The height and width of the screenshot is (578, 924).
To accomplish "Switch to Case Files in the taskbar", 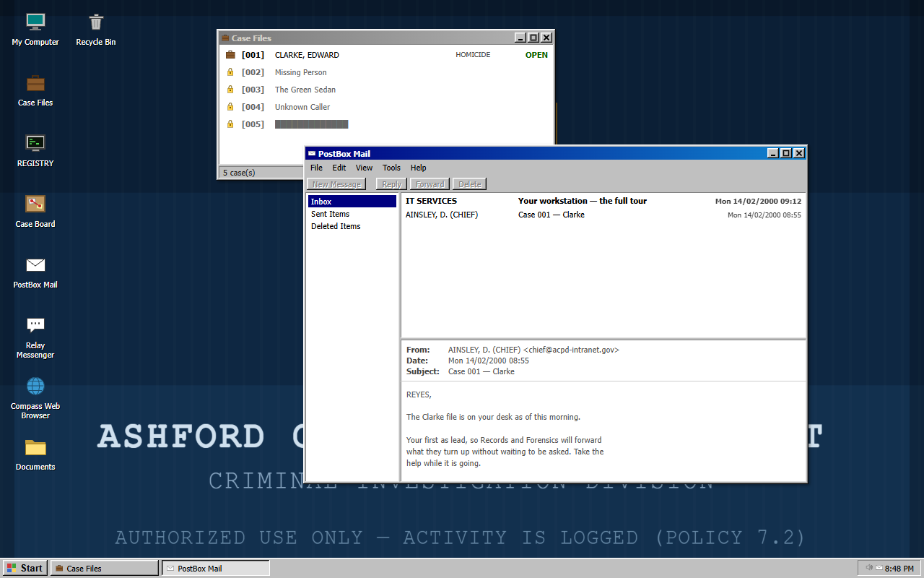I will (105, 568).
